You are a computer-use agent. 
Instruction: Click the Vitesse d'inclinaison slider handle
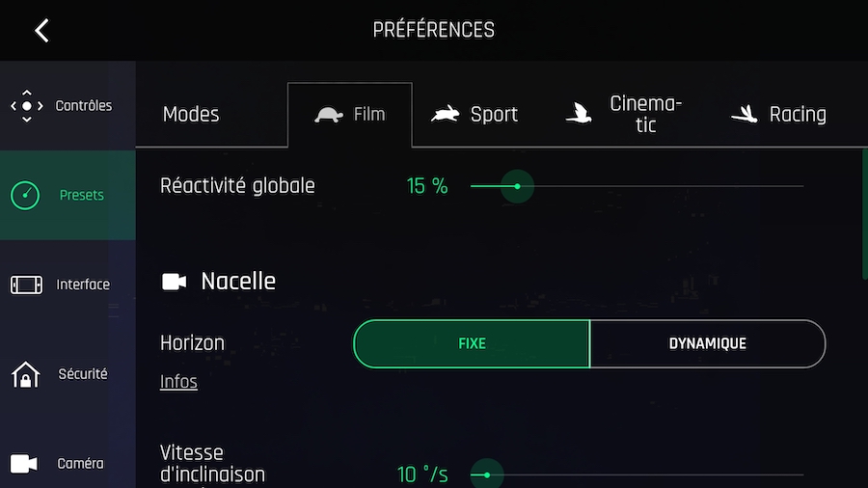(x=487, y=474)
